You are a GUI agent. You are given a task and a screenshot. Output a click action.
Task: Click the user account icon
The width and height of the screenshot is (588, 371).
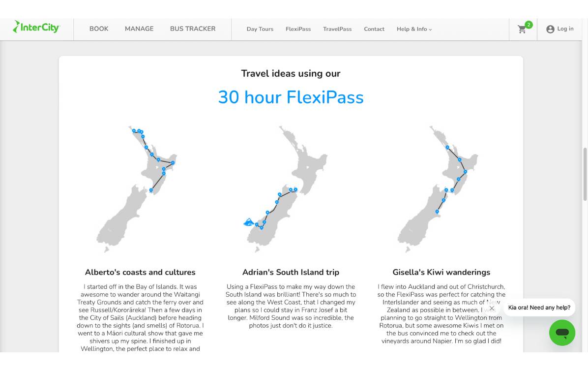(x=550, y=29)
